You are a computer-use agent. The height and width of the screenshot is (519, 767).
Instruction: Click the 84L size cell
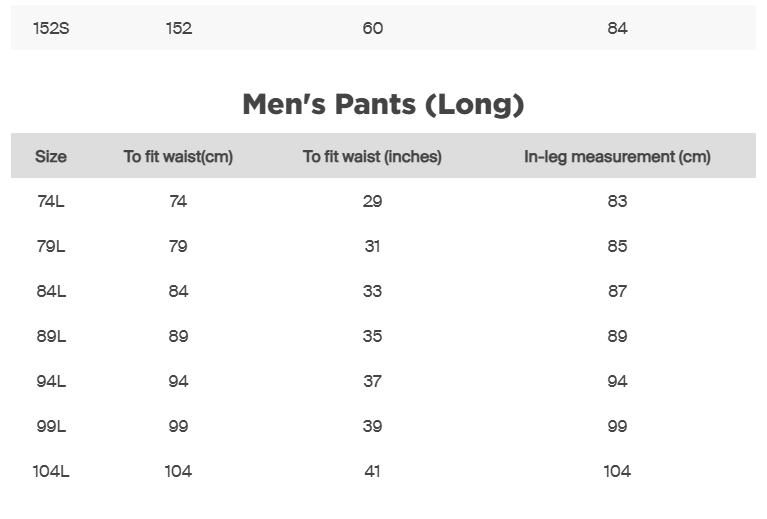coord(51,292)
